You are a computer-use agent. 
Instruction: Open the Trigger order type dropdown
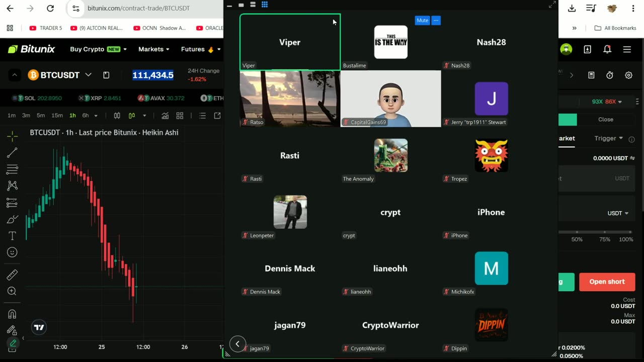[609, 138]
